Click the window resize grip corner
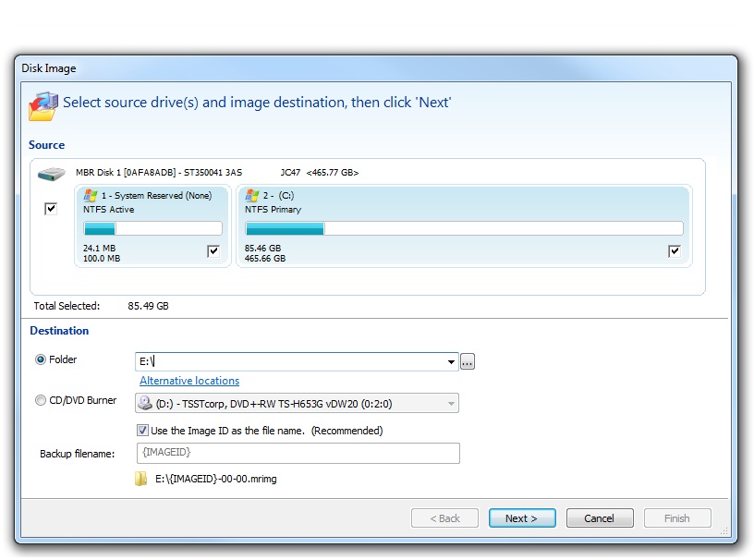The image size is (754, 560). (x=724, y=530)
